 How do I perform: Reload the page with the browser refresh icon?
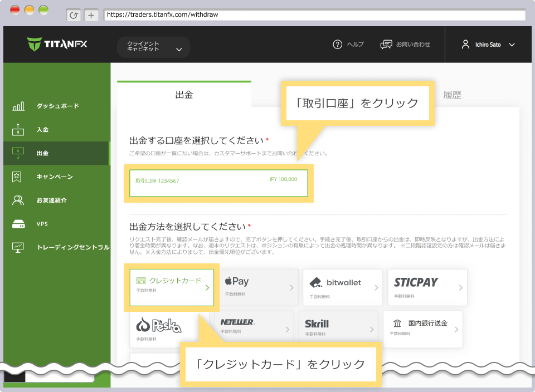pos(74,15)
